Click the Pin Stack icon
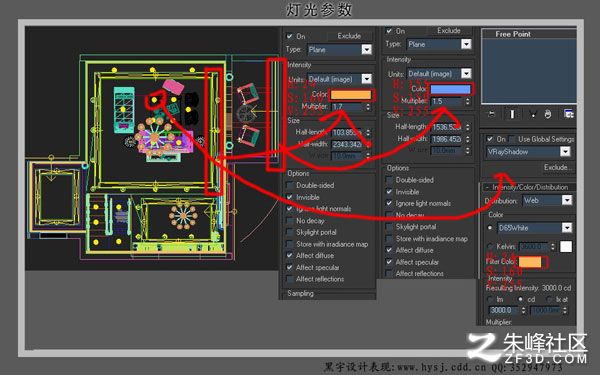Viewport: 600px width, 375px height. tap(492, 114)
